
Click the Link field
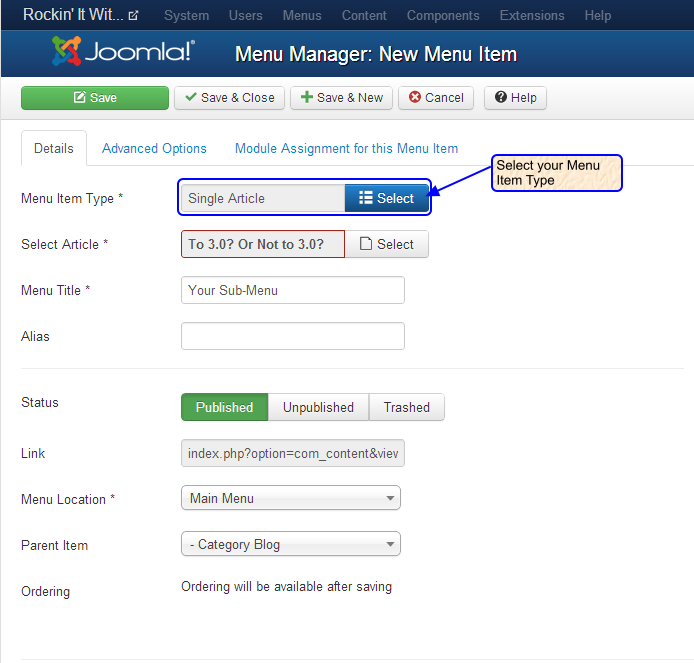coord(293,453)
